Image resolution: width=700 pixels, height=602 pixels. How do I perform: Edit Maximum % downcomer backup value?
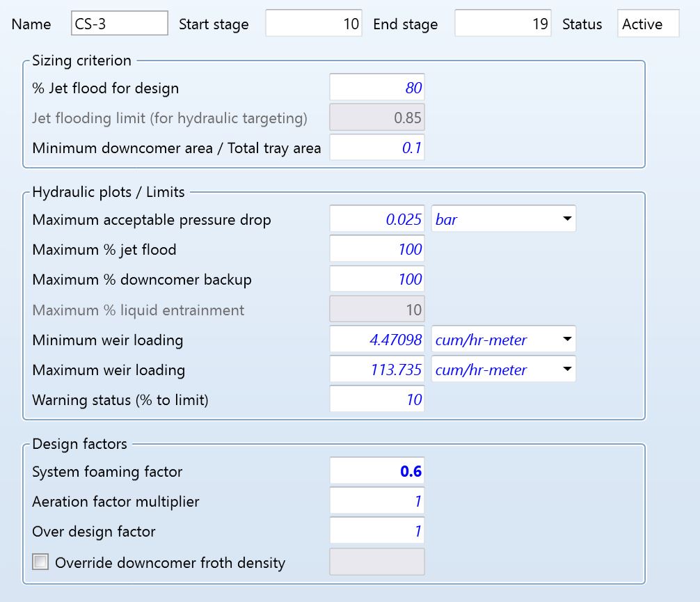376,280
